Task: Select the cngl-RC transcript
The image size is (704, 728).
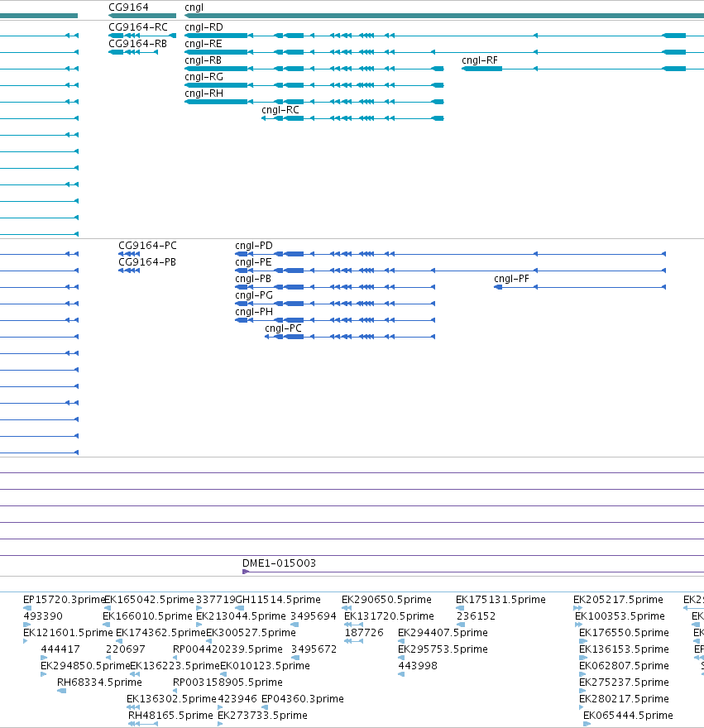Action: pyautogui.click(x=353, y=118)
